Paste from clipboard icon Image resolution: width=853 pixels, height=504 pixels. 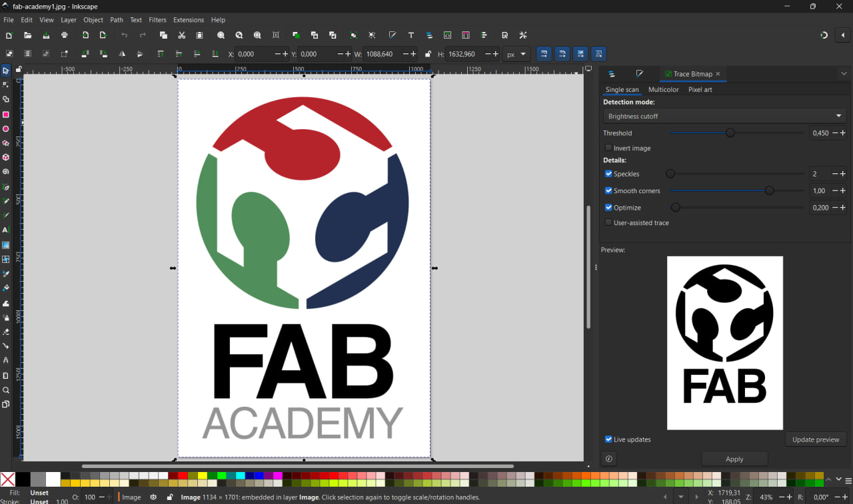(x=199, y=35)
